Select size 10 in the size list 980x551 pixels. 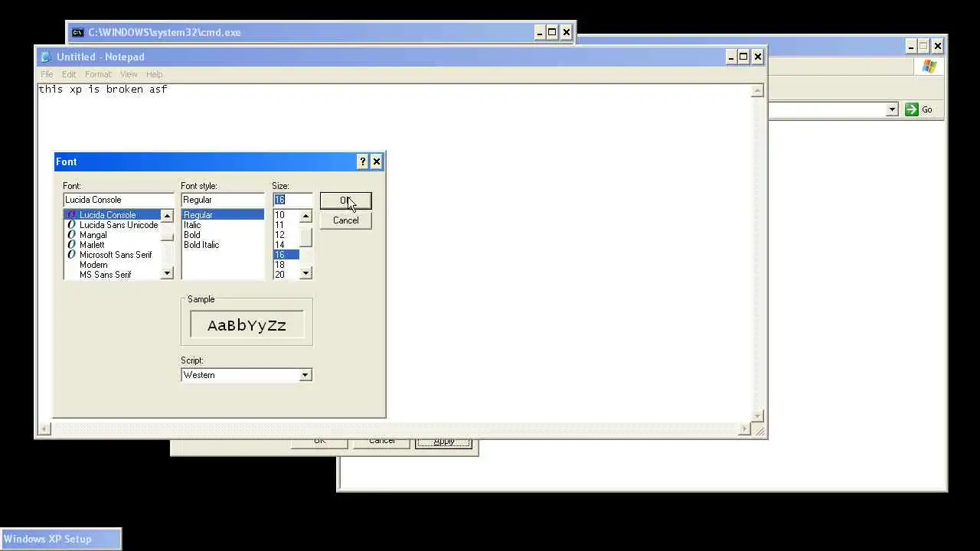pyautogui.click(x=286, y=215)
